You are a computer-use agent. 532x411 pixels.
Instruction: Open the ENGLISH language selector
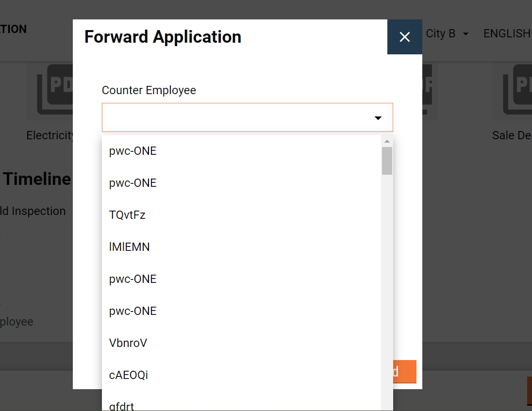coord(507,33)
